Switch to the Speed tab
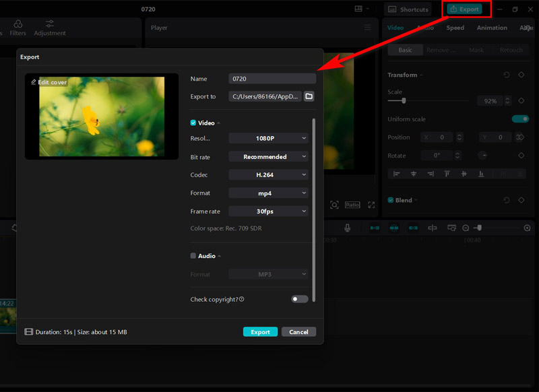The width and height of the screenshot is (539, 392). tap(455, 28)
